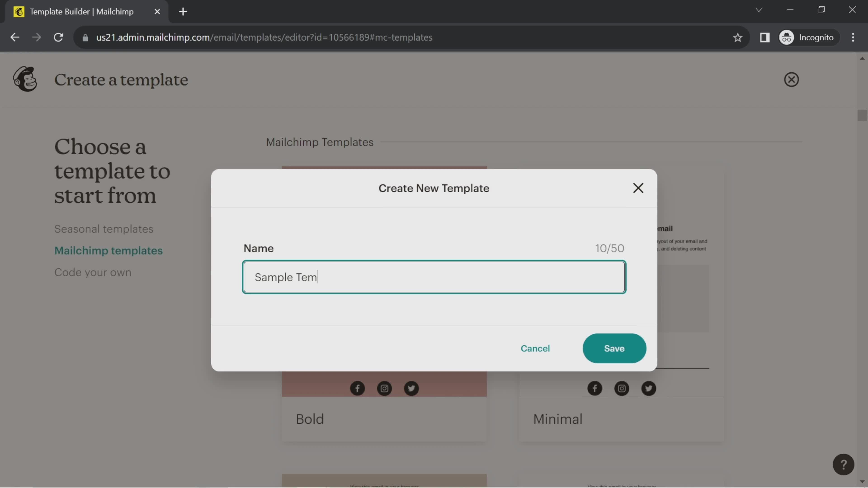Viewport: 868px width, 488px height.
Task: Click Facebook icon in Bold template
Action: pos(357,388)
